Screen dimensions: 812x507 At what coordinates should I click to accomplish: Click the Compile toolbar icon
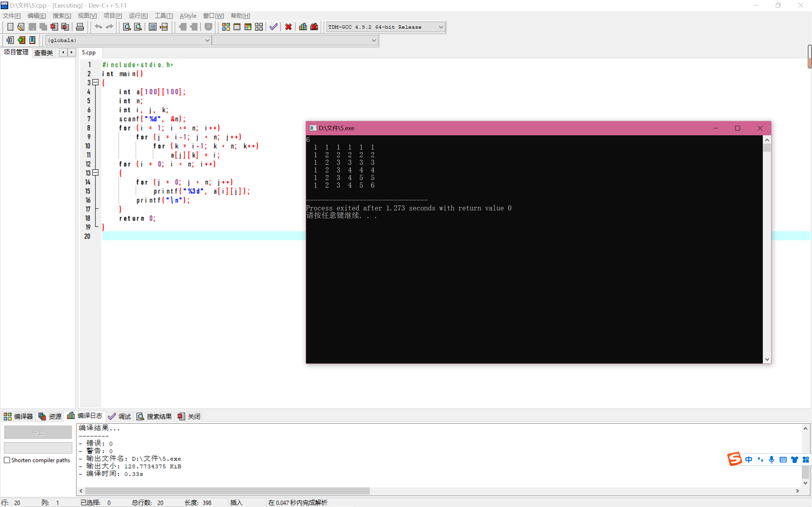point(226,27)
